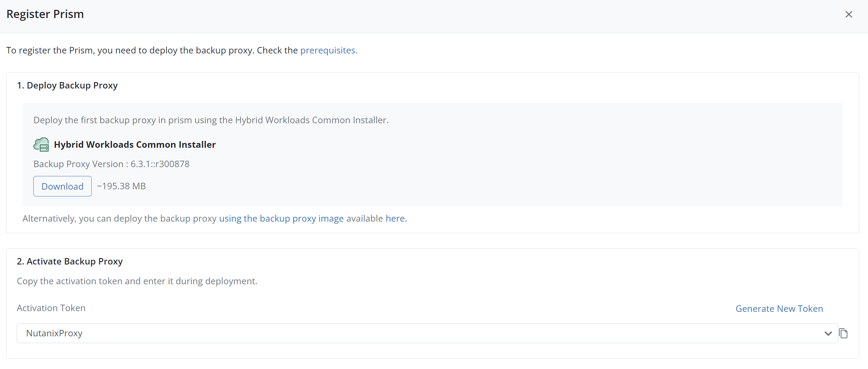Image resolution: width=868 pixels, height=369 pixels.
Task: Close the Register Prism dialog
Action: pos(849,14)
